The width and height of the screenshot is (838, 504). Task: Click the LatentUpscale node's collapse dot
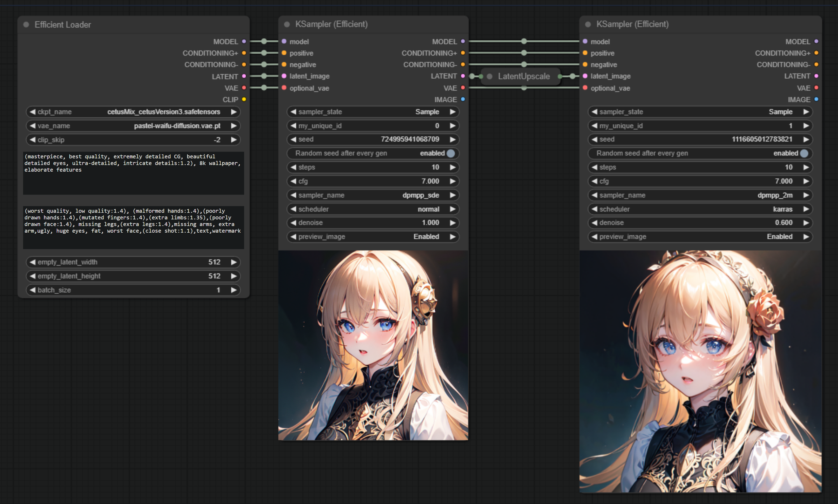(x=490, y=76)
